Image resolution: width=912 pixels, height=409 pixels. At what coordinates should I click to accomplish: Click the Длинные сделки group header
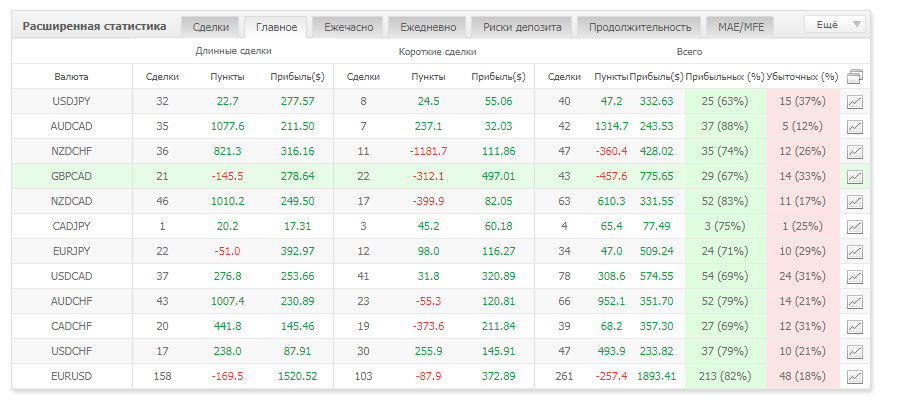click(x=233, y=51)
